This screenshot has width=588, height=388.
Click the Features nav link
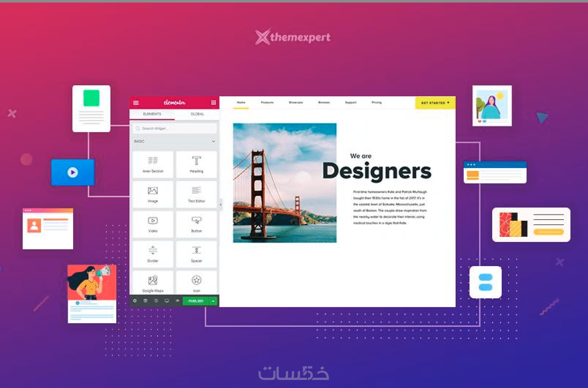pyautogui.click(x=267, y=103)
